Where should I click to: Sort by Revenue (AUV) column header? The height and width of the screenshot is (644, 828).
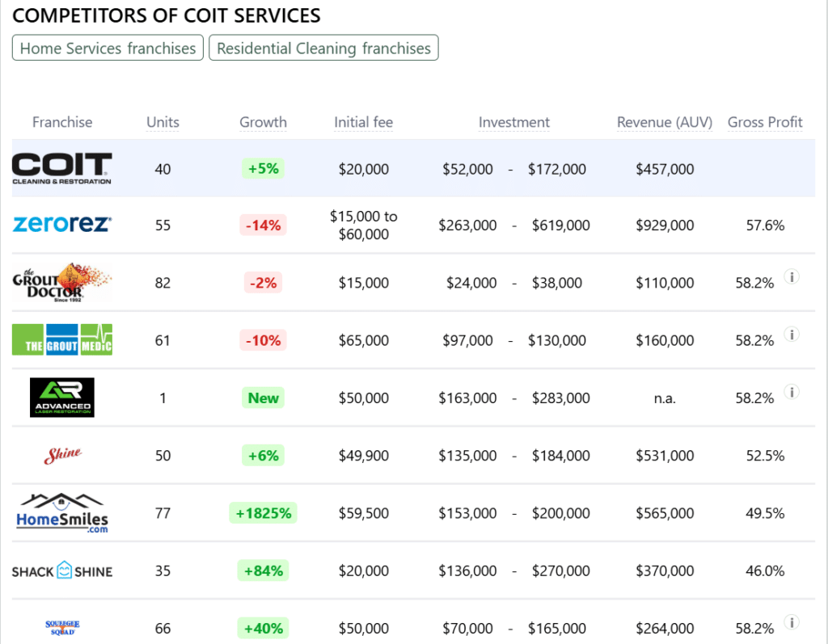click(665, 123)
